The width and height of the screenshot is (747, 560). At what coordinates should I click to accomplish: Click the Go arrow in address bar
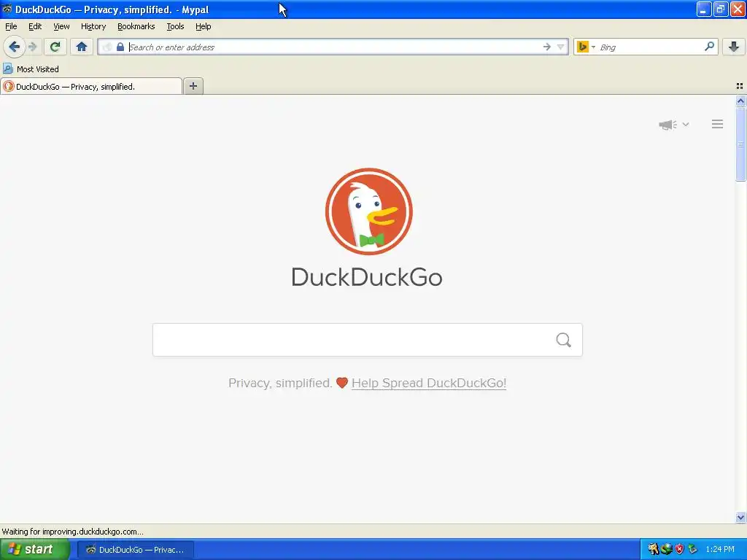(x=546, y=47)
